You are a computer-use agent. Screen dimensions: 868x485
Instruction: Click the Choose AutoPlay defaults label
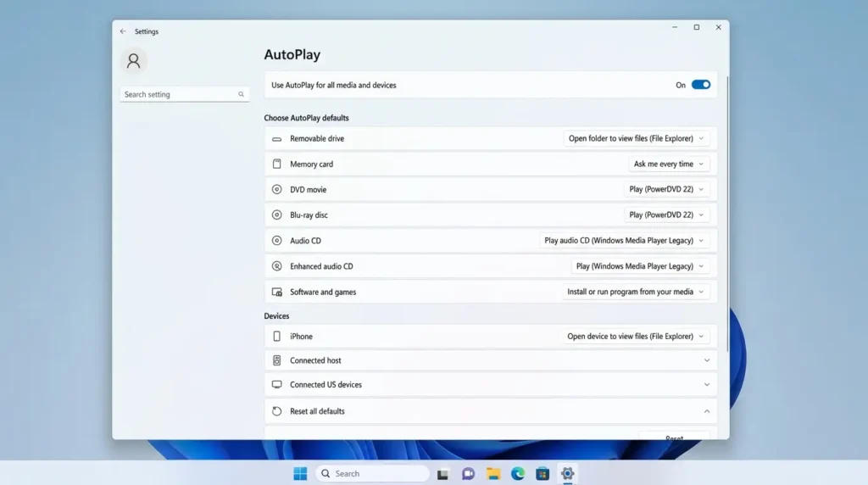coord(306,118)
